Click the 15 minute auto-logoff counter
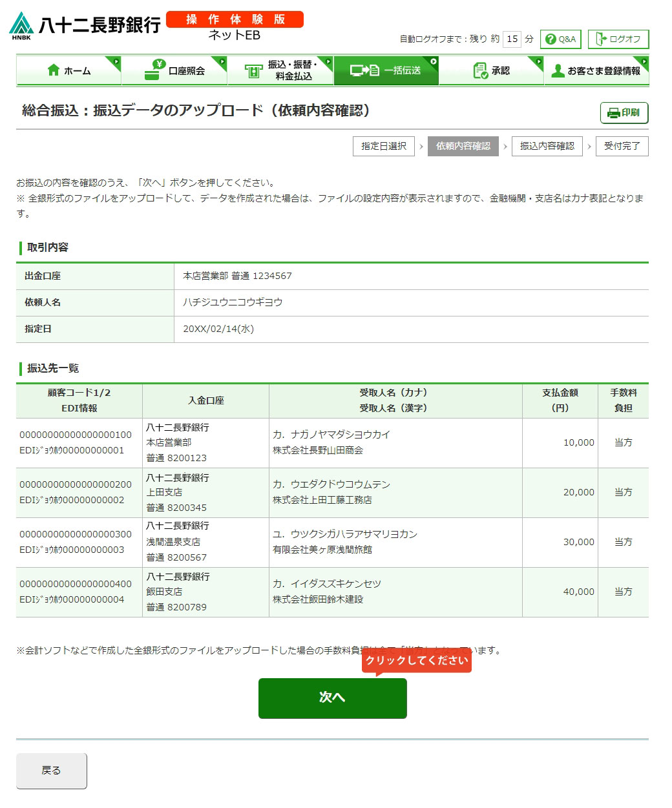Screen dimensions: 672x808 512,39
